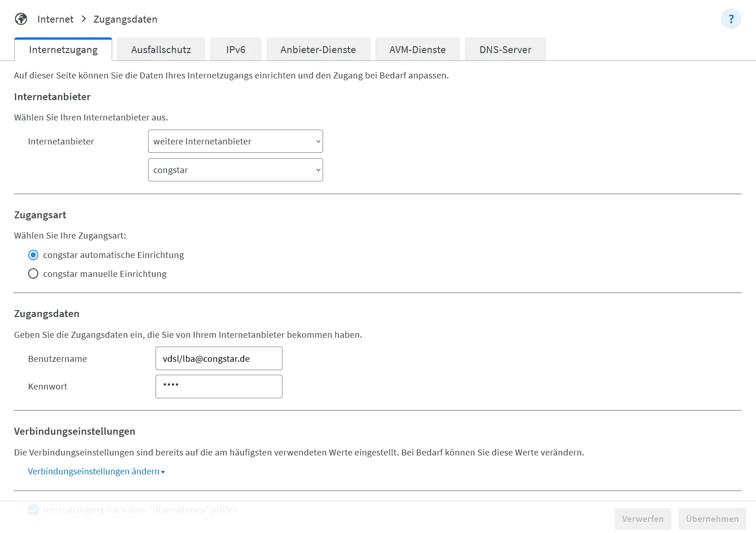Expand Verbindungseinstellungen ändern section
Image resolution: width=756 pixels, height=533 pixels.
(96, 471)
